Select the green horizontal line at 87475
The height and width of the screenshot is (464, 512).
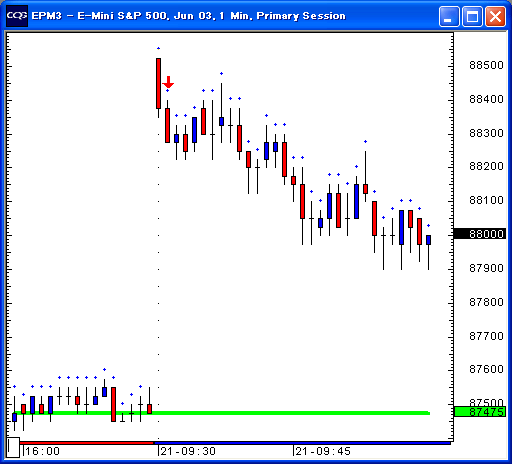point(221,413)
